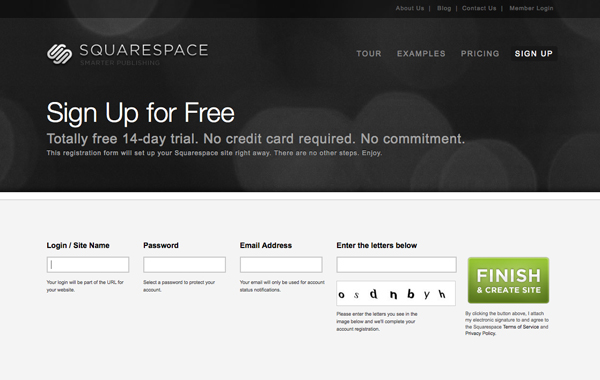Focus the Email Address input field
The image size is (600, 380).
[281, 264]
